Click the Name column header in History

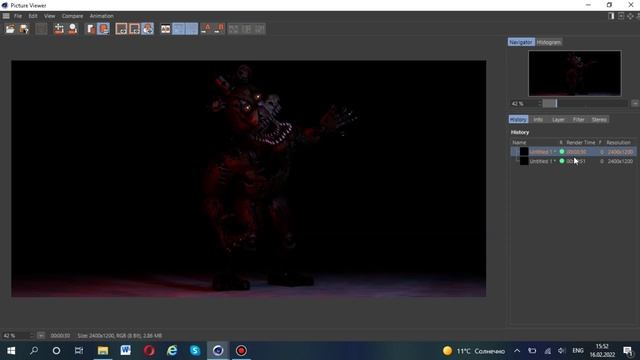[x=519, y=142]
